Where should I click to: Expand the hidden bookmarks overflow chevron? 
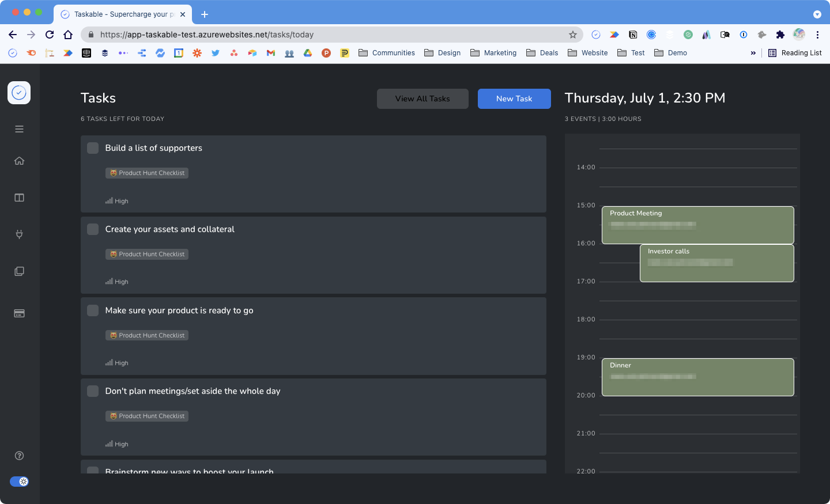click(x=753, y=53)
